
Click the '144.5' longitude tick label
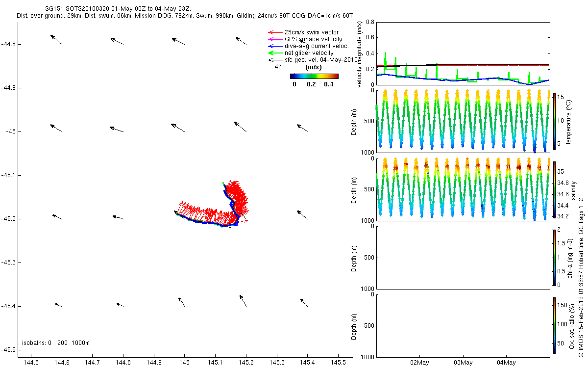(31, 362)
